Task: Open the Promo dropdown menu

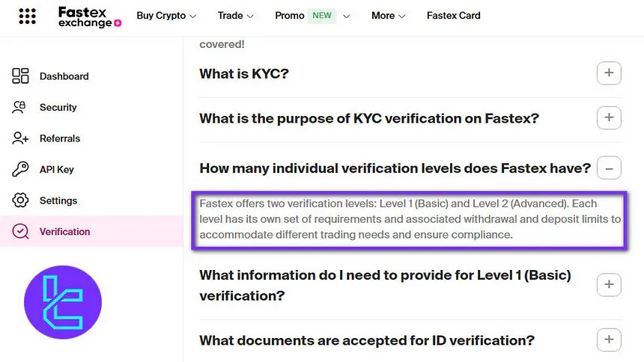Action: [x=312, y=16]
